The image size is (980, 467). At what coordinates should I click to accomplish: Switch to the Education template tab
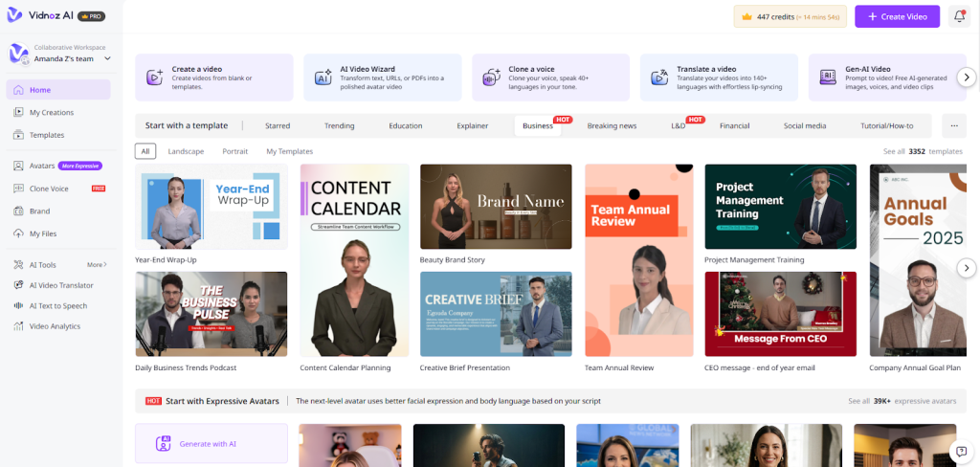click(x=405, y=125)
